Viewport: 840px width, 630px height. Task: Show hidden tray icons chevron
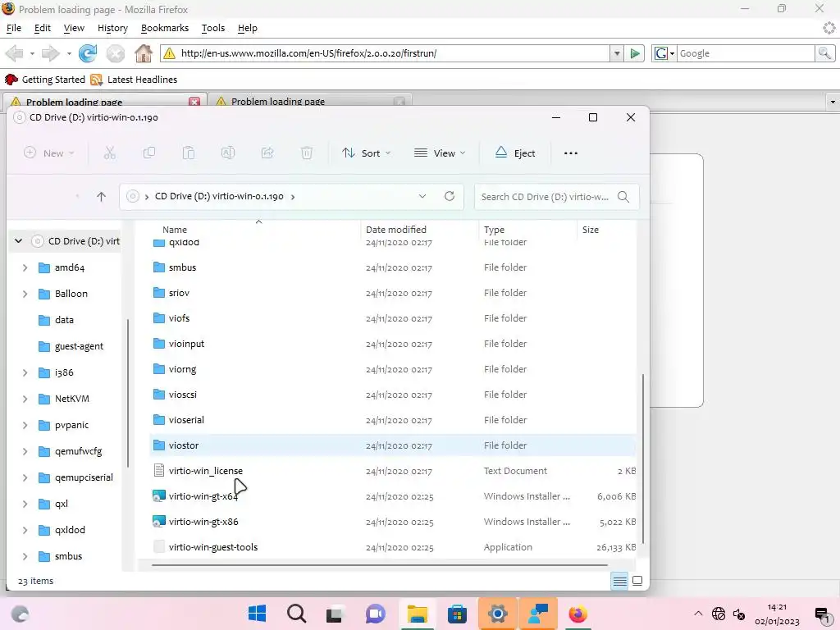698,614
